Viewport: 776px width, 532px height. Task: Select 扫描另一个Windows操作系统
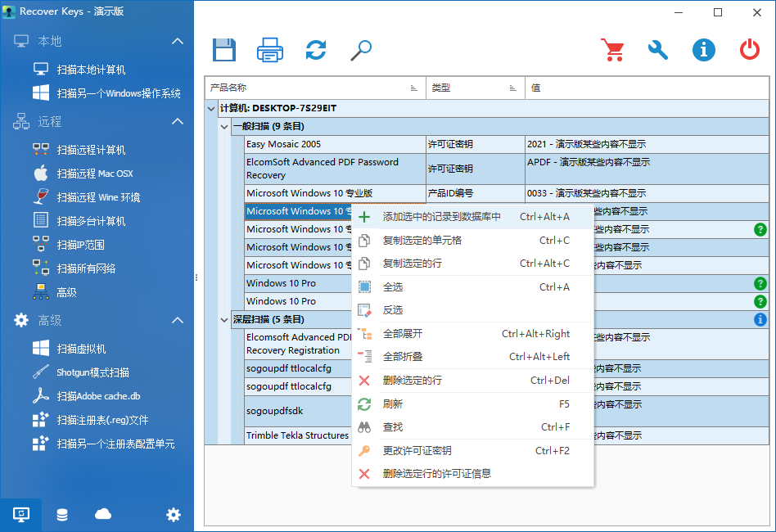pos(119,93)
